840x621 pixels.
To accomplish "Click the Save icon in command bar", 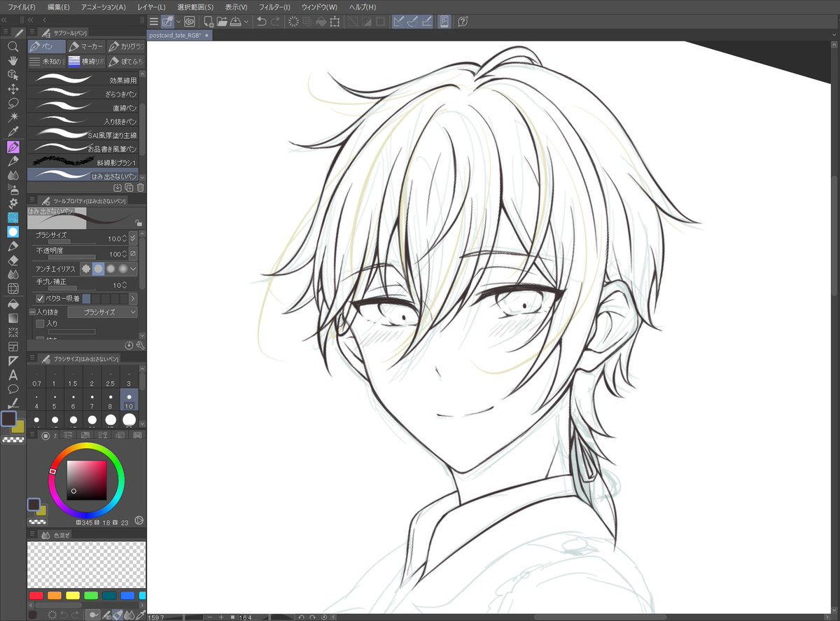I will tap(236, 22).
